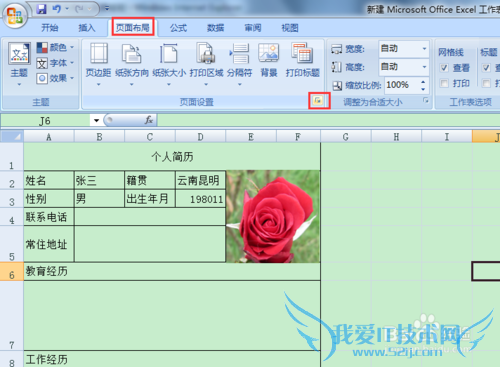Select column B header
Image resolution: width=500 pixels, height=367 pixels.
(x=99, y=137)
